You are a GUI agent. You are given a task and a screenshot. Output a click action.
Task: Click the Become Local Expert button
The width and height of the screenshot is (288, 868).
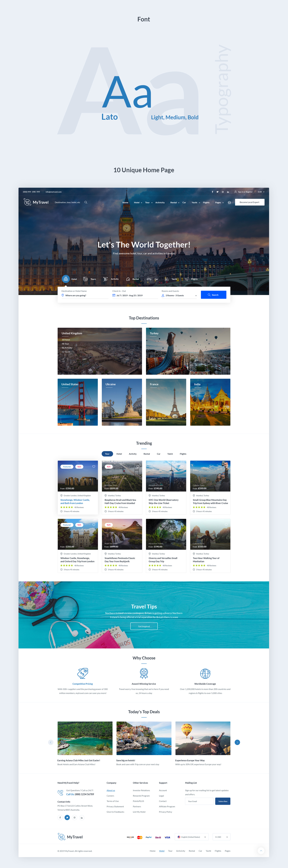[249, 202]
